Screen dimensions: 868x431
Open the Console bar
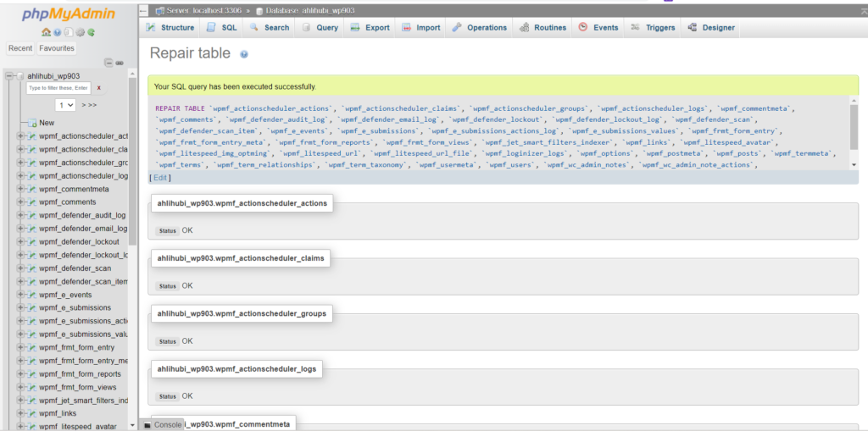(163, 425)
